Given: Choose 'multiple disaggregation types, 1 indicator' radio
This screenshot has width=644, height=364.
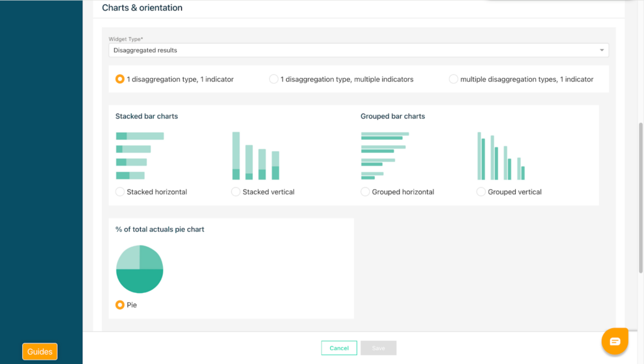Looking at the screenshot, I should [453, 79].
